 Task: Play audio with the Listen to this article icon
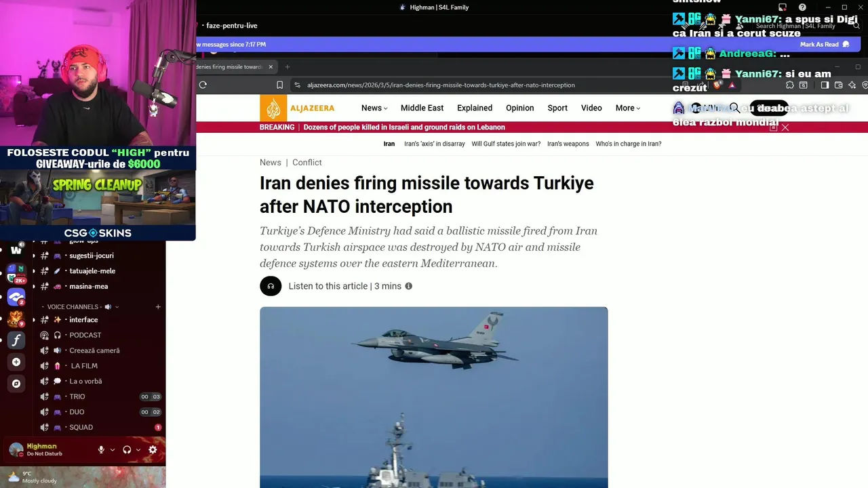click(x=271, y=286)
